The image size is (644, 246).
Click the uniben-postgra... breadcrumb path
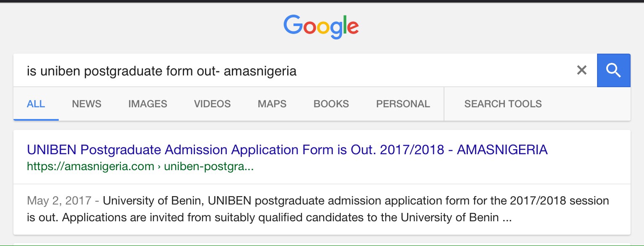point(209,167)
